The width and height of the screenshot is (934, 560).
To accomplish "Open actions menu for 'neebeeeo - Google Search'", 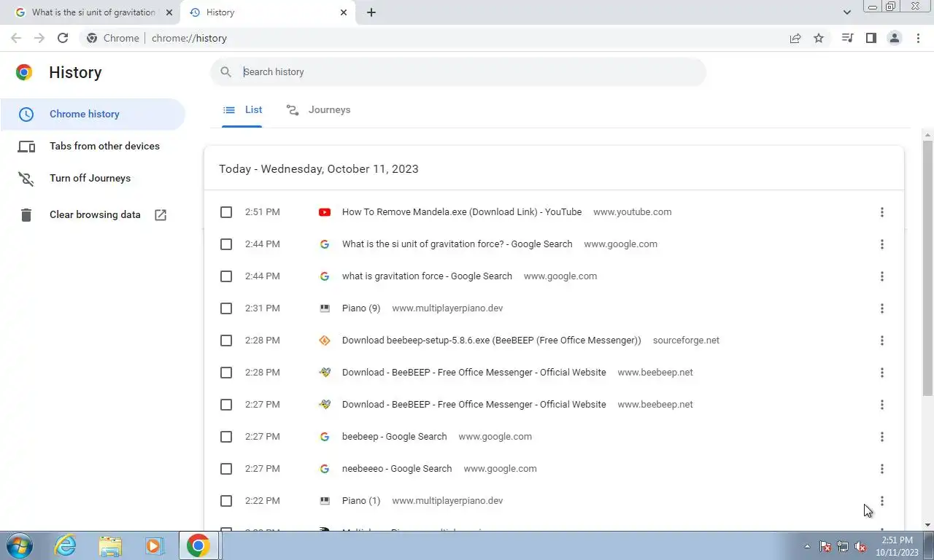I will [x=881, y=469].
